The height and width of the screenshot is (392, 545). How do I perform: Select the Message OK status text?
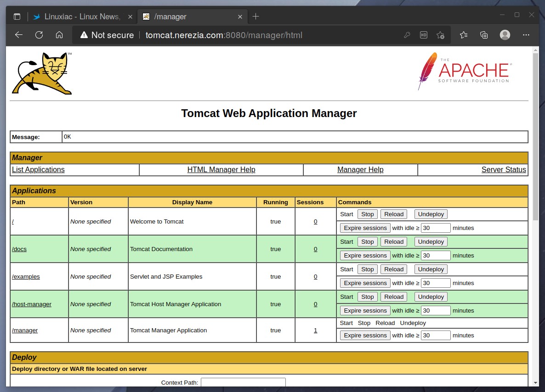coord(68,137)
